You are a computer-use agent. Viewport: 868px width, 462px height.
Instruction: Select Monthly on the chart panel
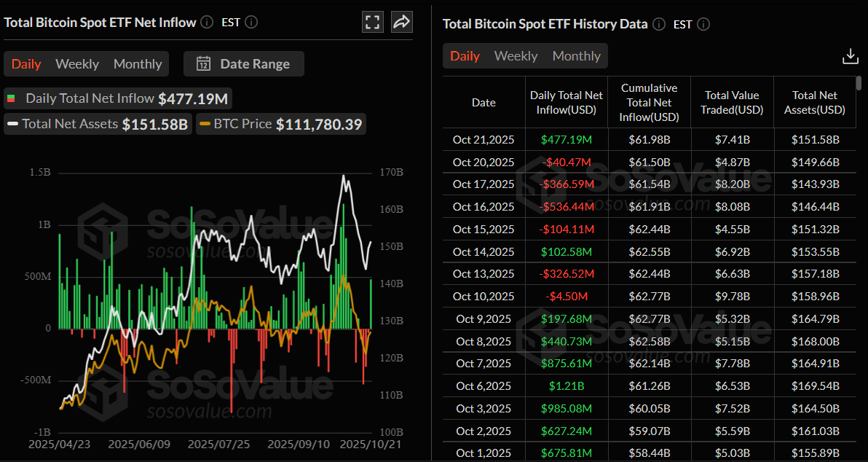[137, 64]
